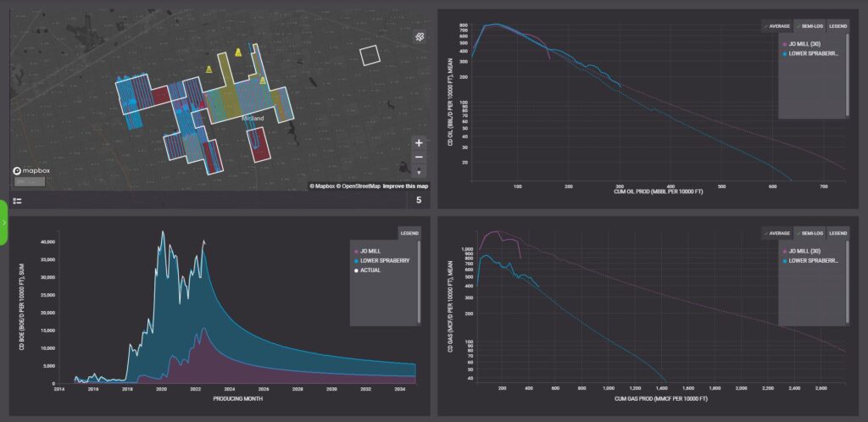Zoom out on the map

419,158
